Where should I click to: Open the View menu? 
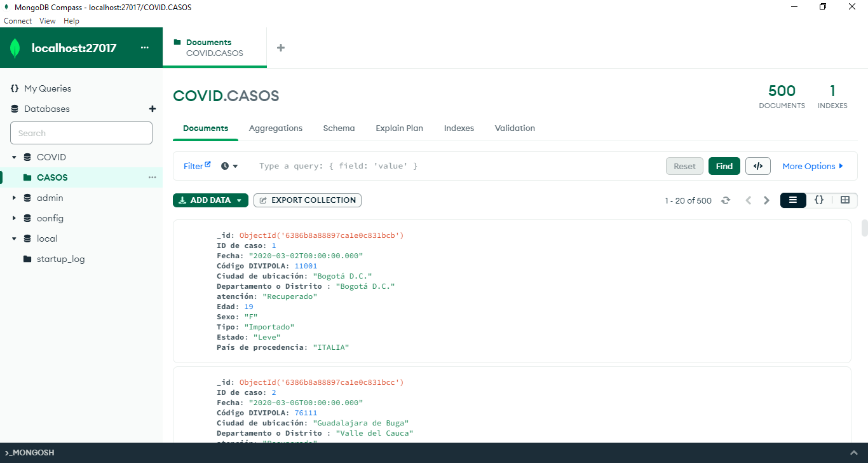pos(47,20)
